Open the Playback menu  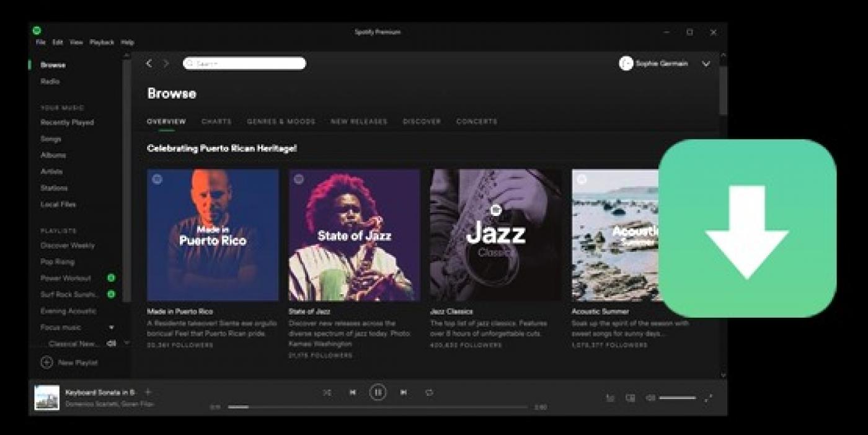102,42
